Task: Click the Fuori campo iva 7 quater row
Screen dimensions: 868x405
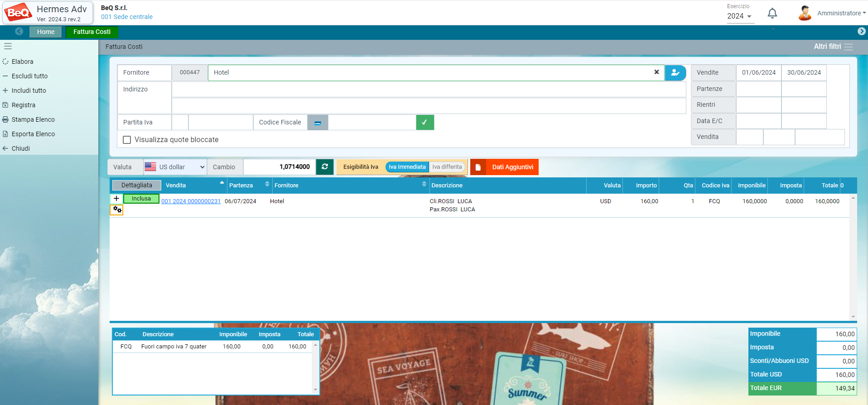Action: [x=213, y=347]
